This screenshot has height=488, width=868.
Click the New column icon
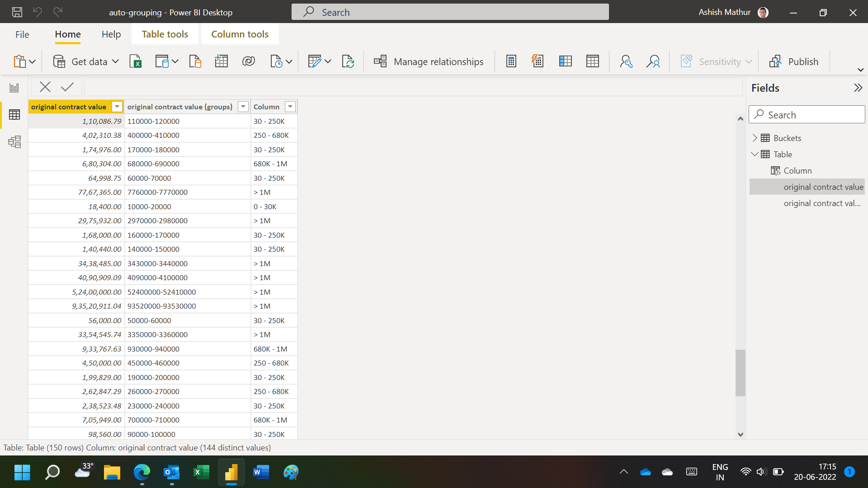(566, 61)
